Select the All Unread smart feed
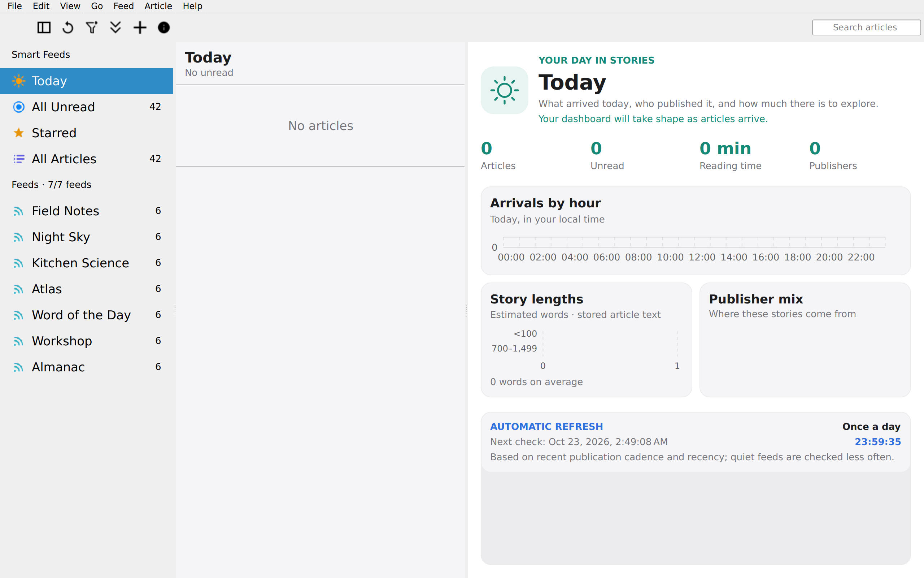The image size is (924, 578). click(87, 107)
